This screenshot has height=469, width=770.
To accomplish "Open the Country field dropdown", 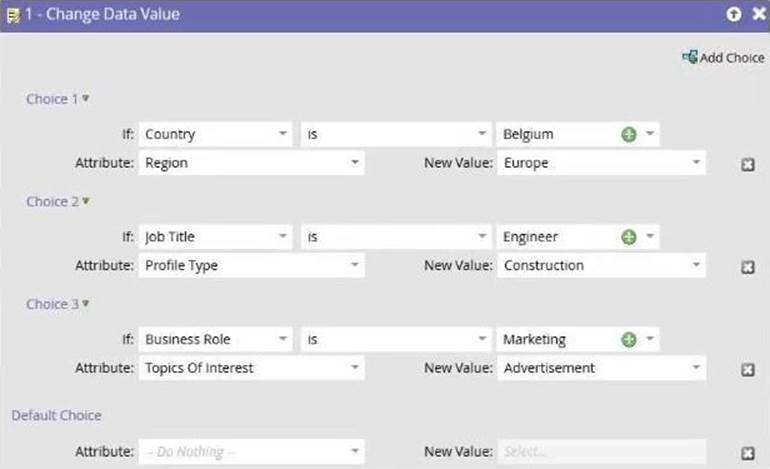I will tap(284, 134).
